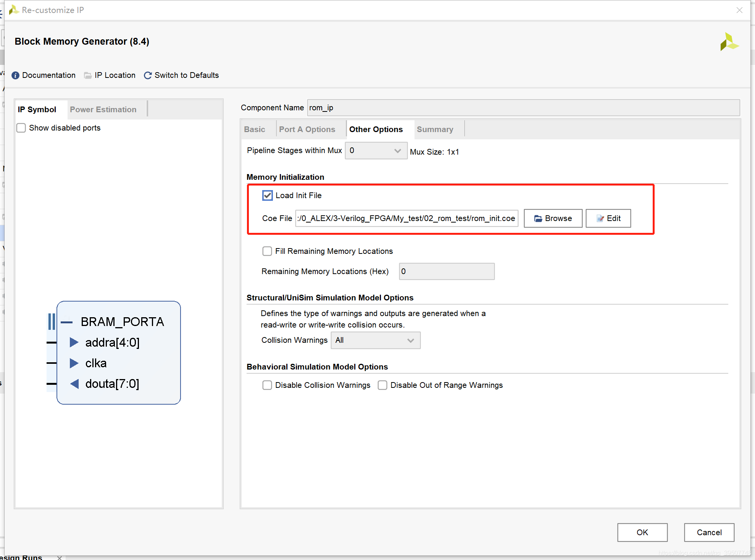Switch to the Port A Options tab
The image size is (755, 560).
pos(307,129)
